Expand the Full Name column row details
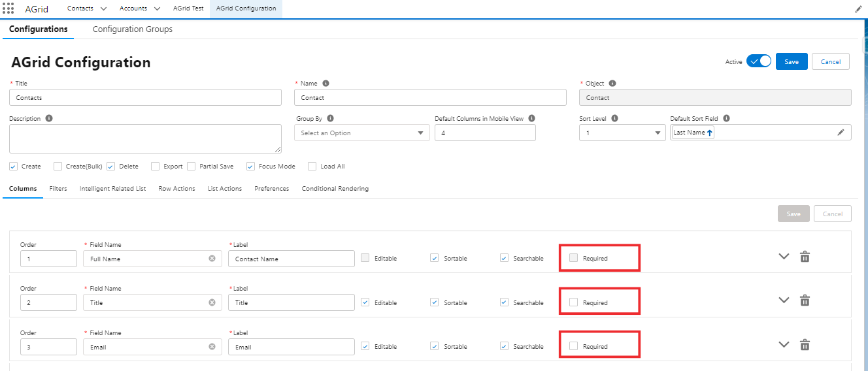This screenshot has width=868, height=371. (784, 257)
